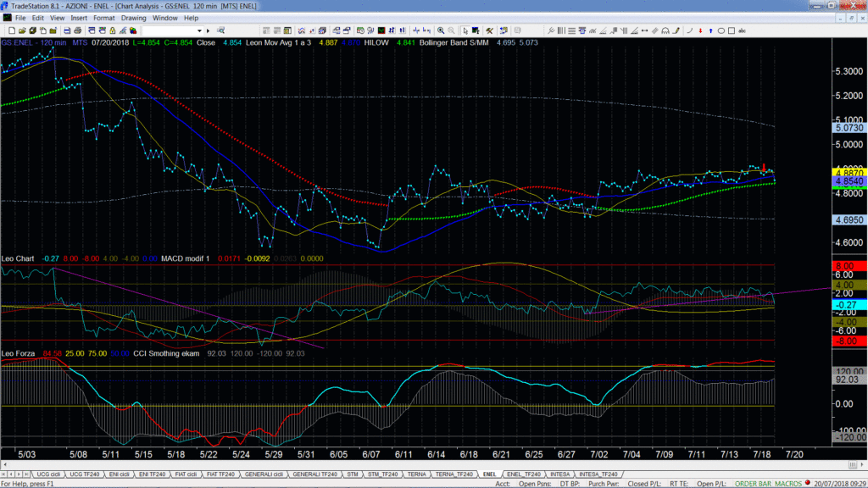Switch to the FIAT cicli tab
868x488 pixels.
coord(186,474)
